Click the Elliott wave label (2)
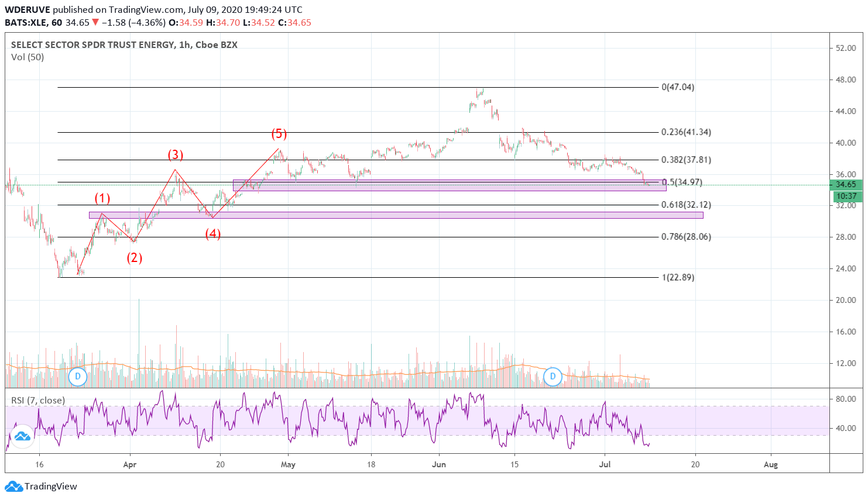Screen dimensions: 868x500 point(135,258)
